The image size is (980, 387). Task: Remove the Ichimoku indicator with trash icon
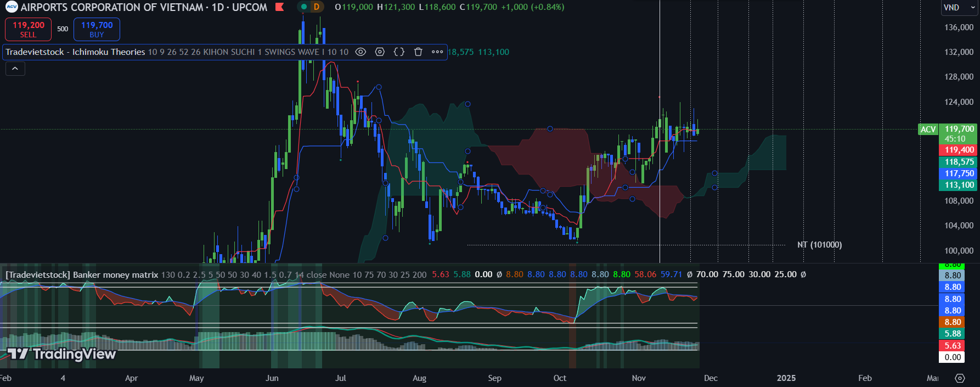(x=418, y=52)
